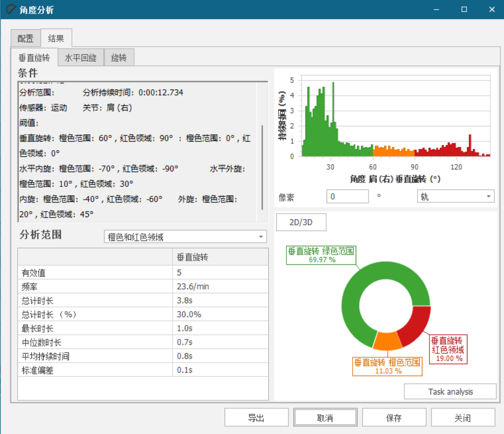The height and width of the screenshot is (434, 504).
Task: Click the conditions panel vertical scrollbar
Action: (x=263, y=168)
